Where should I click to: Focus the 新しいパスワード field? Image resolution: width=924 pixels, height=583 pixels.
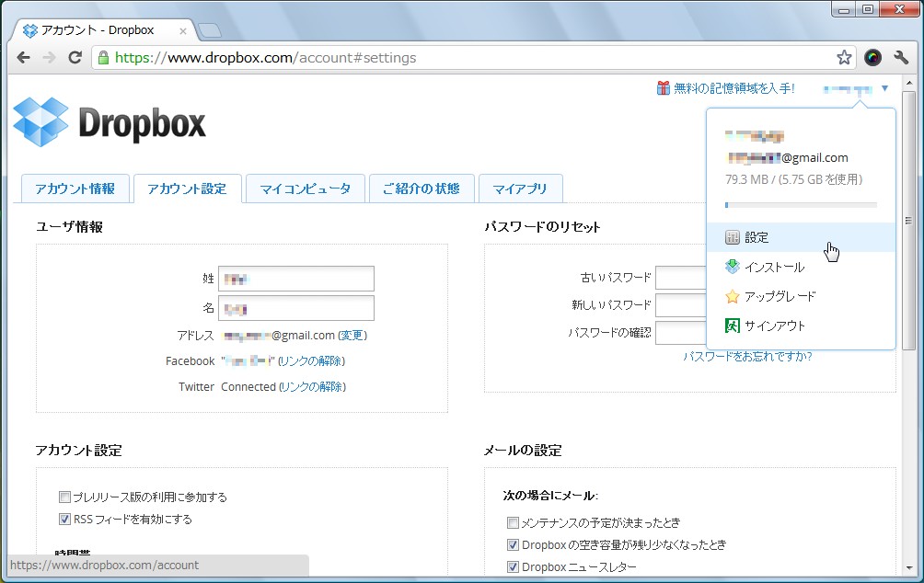[681, 305]
